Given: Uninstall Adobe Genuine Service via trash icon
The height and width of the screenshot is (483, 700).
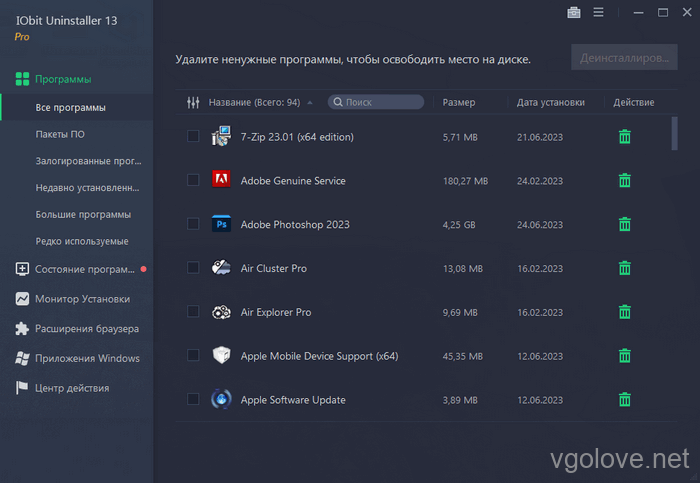Looking at the screenshot, I should tap(625, 180).
